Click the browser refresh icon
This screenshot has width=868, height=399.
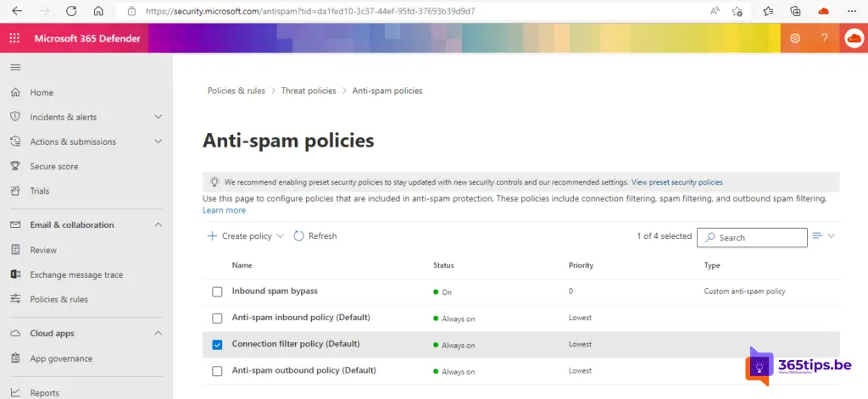point(71,11)
